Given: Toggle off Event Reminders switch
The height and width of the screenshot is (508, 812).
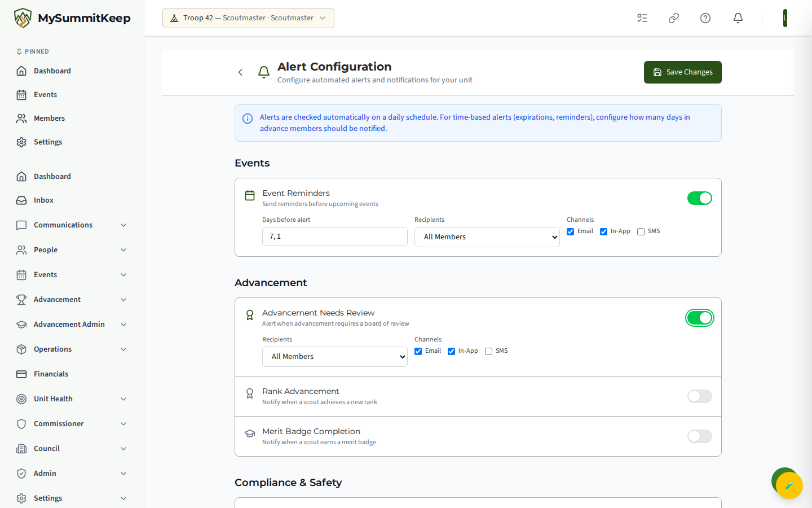Looking at the screenshot, I should click(700, 198).
